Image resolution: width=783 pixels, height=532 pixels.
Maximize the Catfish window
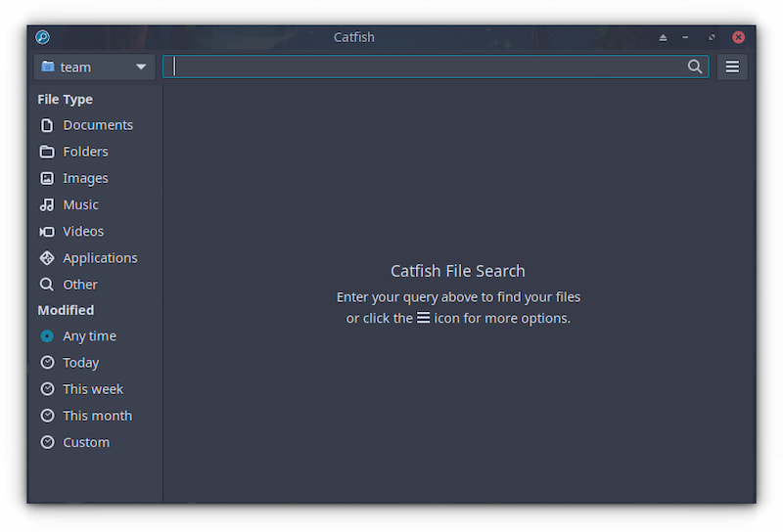click(x=712, y=37)
